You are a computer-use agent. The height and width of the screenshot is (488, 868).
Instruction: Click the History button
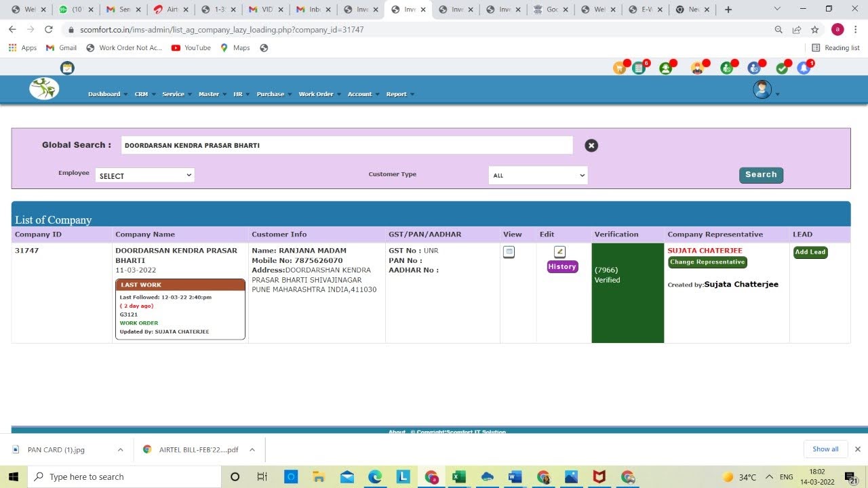coord(562,266)
